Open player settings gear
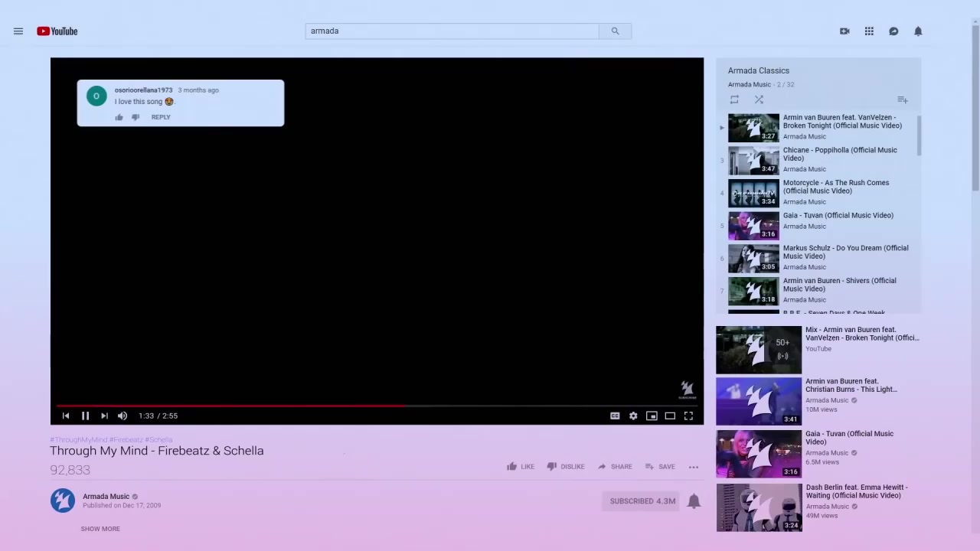This screenshot has height=551, width=980. pos(633,416)
